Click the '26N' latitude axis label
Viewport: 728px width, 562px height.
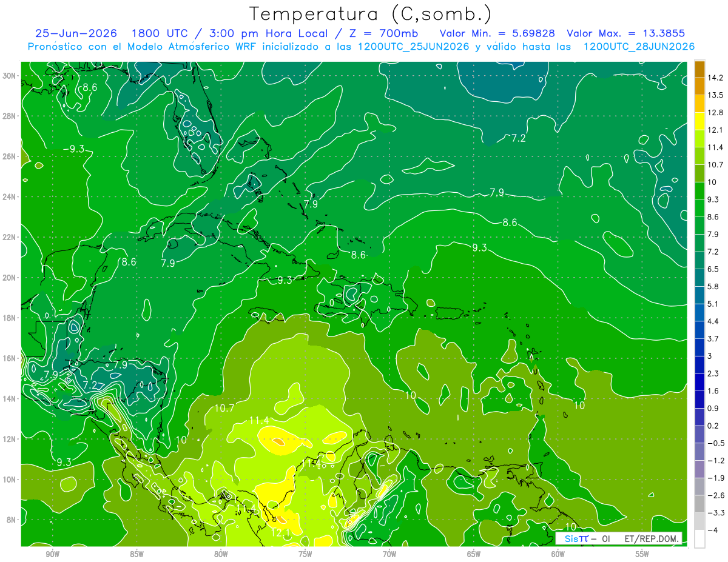tap(9, 156)
